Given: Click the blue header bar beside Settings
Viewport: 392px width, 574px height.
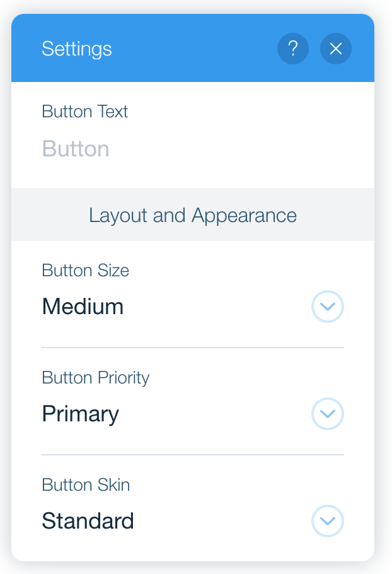Looking at the screenshot, I should pos(193,48).
